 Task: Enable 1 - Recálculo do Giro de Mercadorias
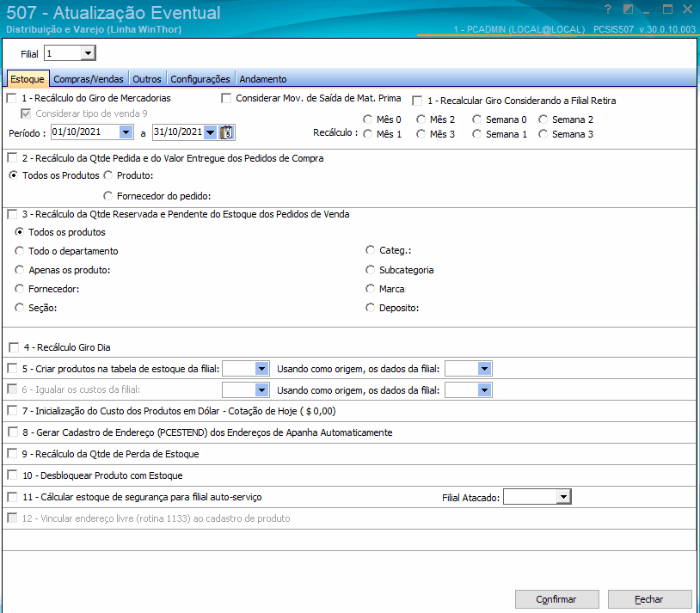[11, 98]
